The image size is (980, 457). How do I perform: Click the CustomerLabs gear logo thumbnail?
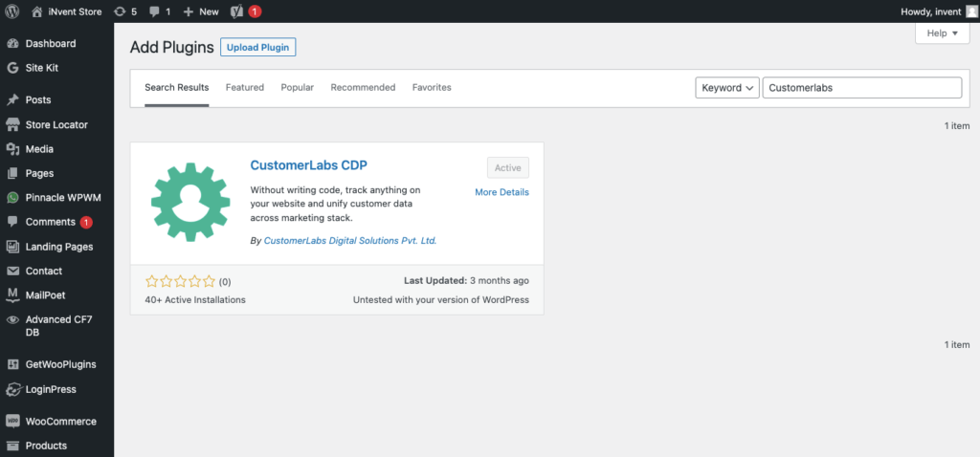[190, 202]
